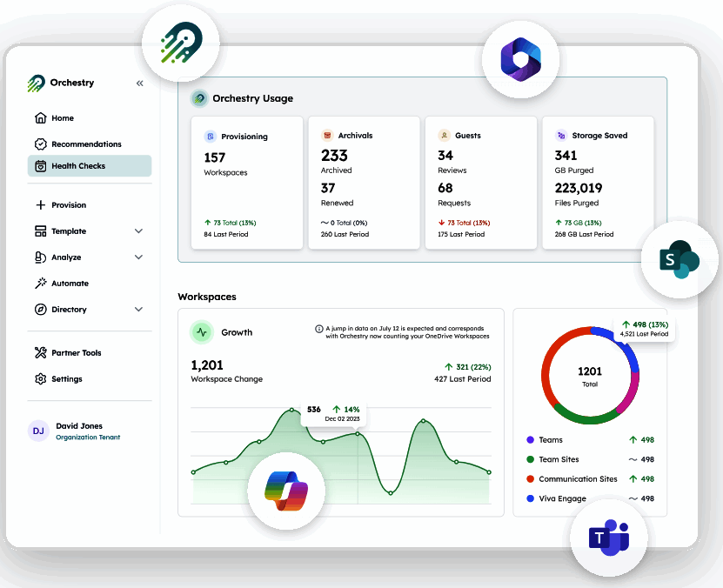
Task: Click the Growth pulse icon
Action: coord(202,331)
